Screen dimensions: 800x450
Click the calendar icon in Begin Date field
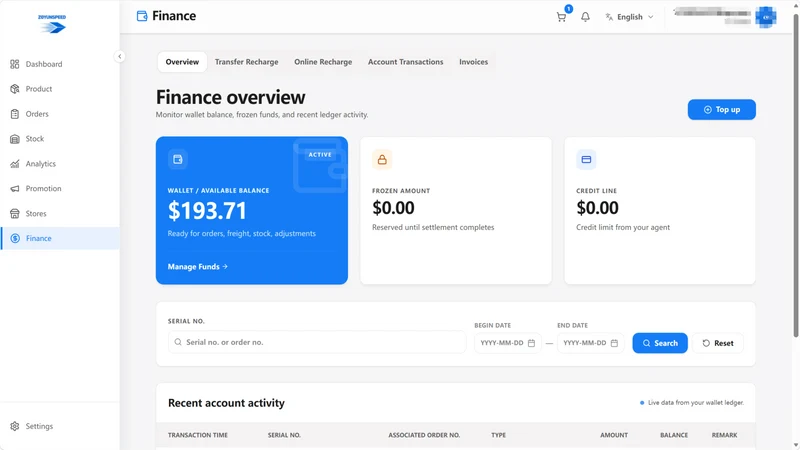531,343
